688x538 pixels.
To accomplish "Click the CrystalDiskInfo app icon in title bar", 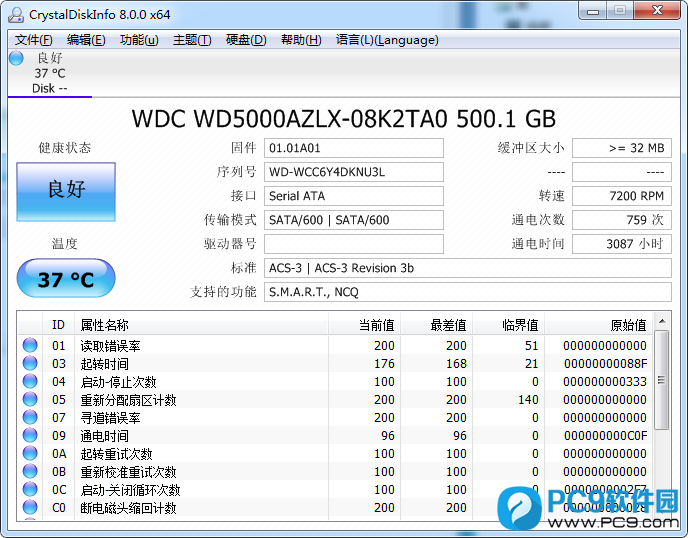I will click(x=16, y=14).
